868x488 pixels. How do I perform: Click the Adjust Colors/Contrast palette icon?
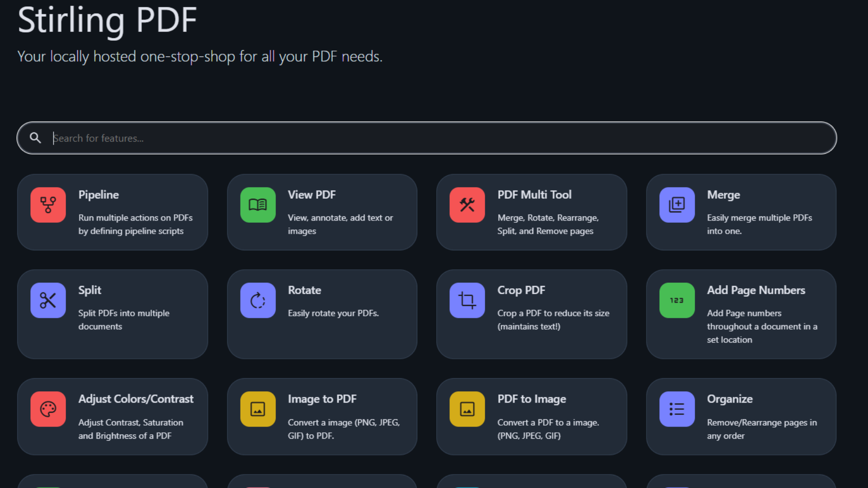(x=48, y=409)
